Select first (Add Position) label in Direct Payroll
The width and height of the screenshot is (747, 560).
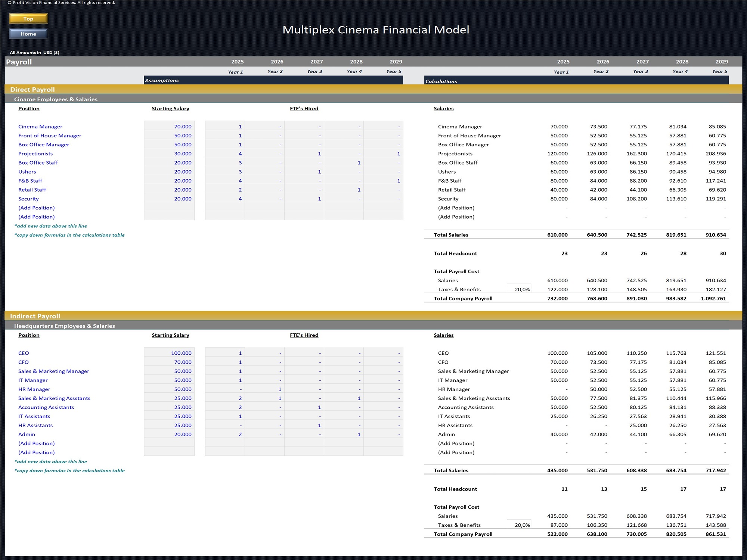pos(37,208)
